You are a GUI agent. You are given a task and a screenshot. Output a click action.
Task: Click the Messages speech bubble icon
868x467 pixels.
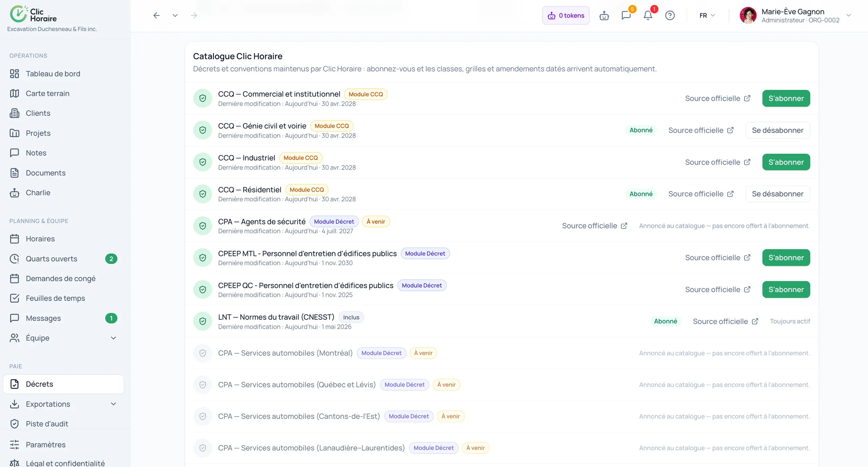[x=14, y=318]
